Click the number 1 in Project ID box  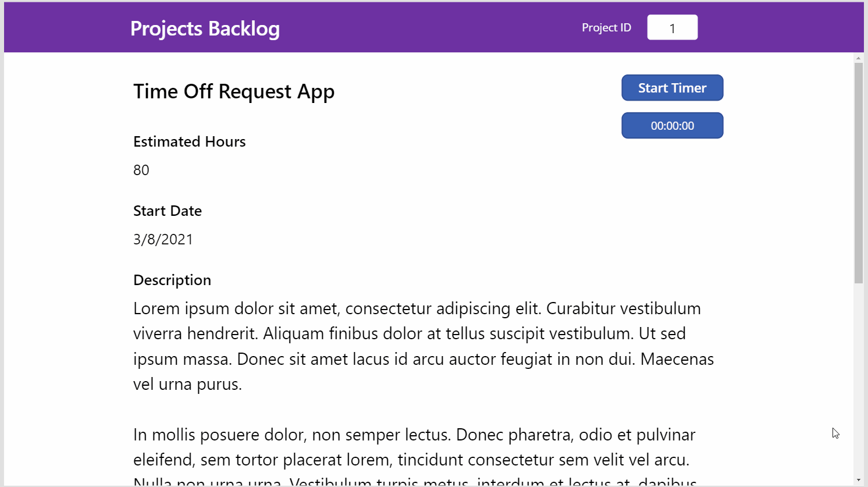pyautogui.click(x=672, y=27)
